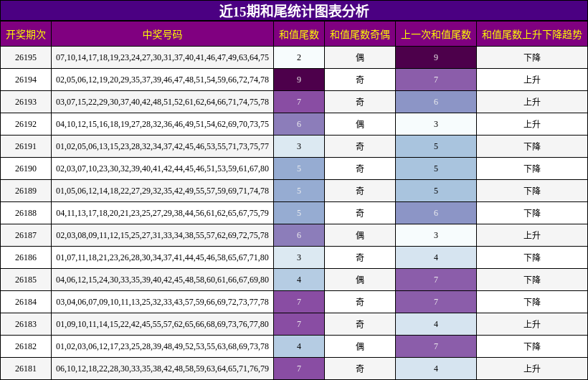Click parity 偶 in row 26187
Screen dimensions: 588x380
pyautogui.click(x=360, y=235)
